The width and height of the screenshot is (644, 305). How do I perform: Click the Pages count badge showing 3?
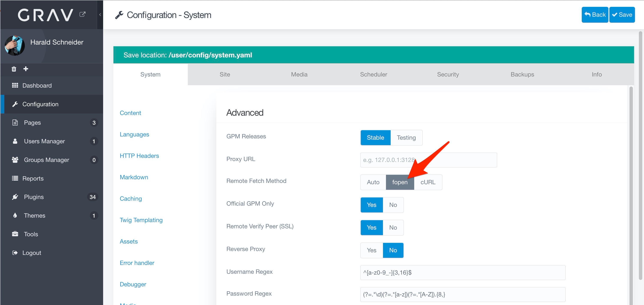(x=94, y=123)
